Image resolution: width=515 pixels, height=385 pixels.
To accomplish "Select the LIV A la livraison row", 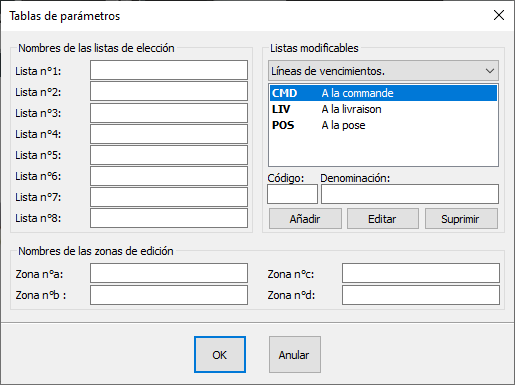I will coord(383,109).
